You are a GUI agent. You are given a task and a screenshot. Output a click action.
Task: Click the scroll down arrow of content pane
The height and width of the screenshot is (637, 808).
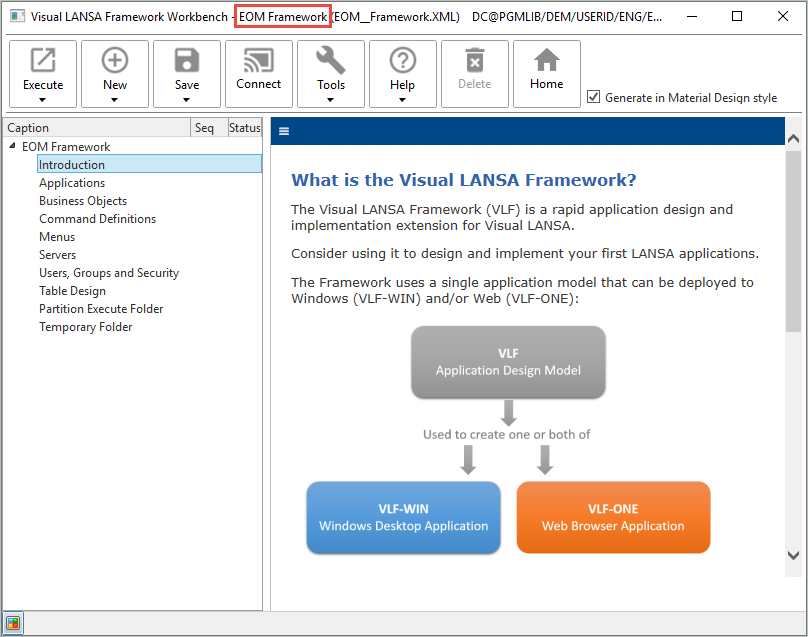click(794, 555)
